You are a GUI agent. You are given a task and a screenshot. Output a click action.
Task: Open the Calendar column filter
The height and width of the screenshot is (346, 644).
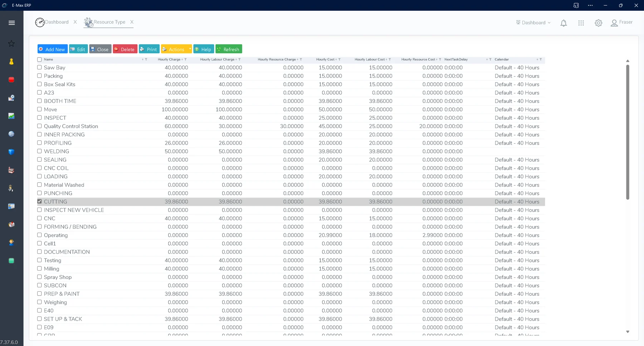coord(540,59)
